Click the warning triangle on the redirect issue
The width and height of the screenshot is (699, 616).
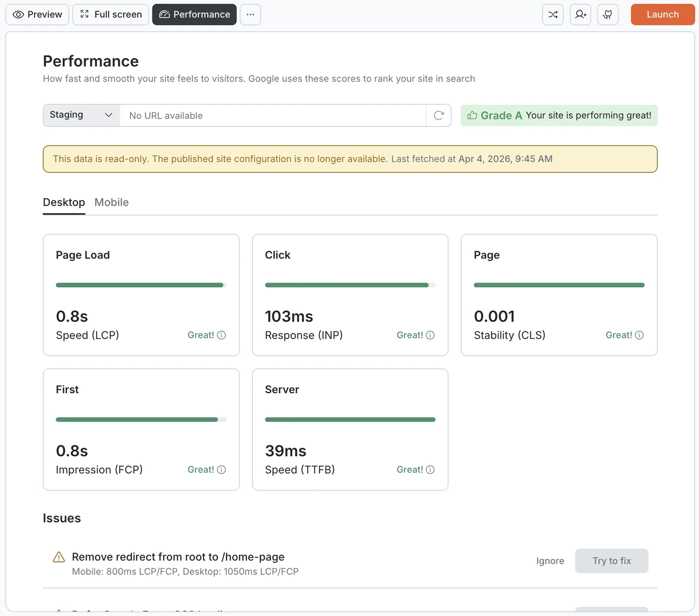click(x=58, y=557)
